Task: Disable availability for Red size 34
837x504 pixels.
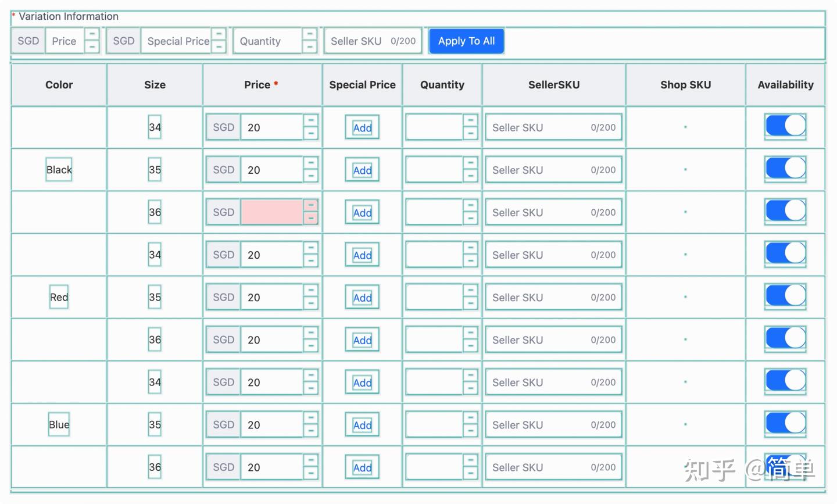Action: pos(785,253)
